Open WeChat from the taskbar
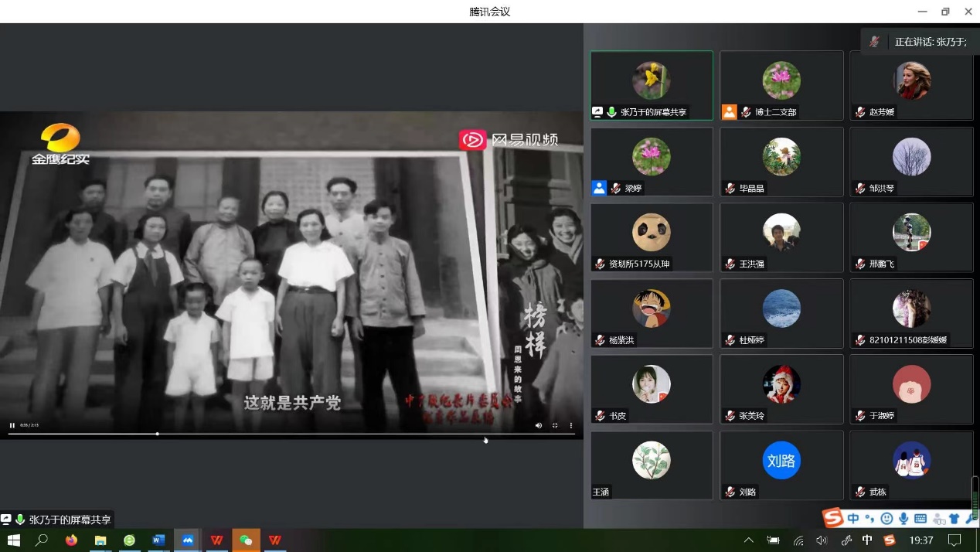 tap(246, 540)
